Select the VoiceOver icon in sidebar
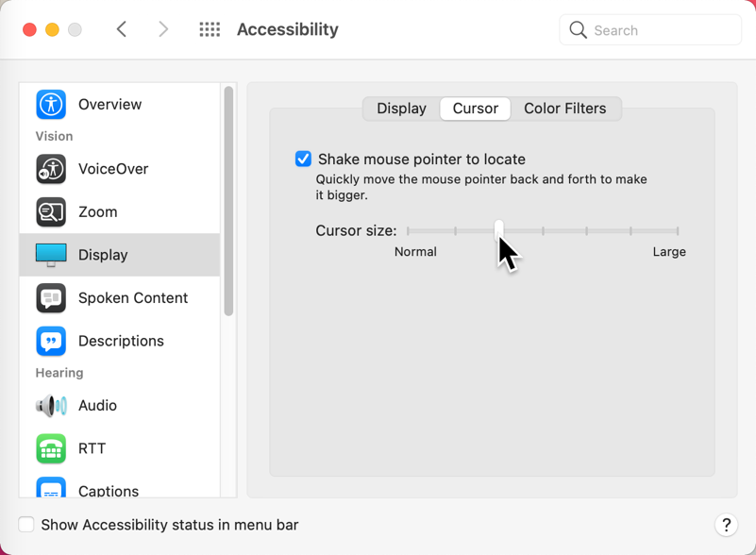This screenshot has width=756, height=555. click(x=51, y=169)
